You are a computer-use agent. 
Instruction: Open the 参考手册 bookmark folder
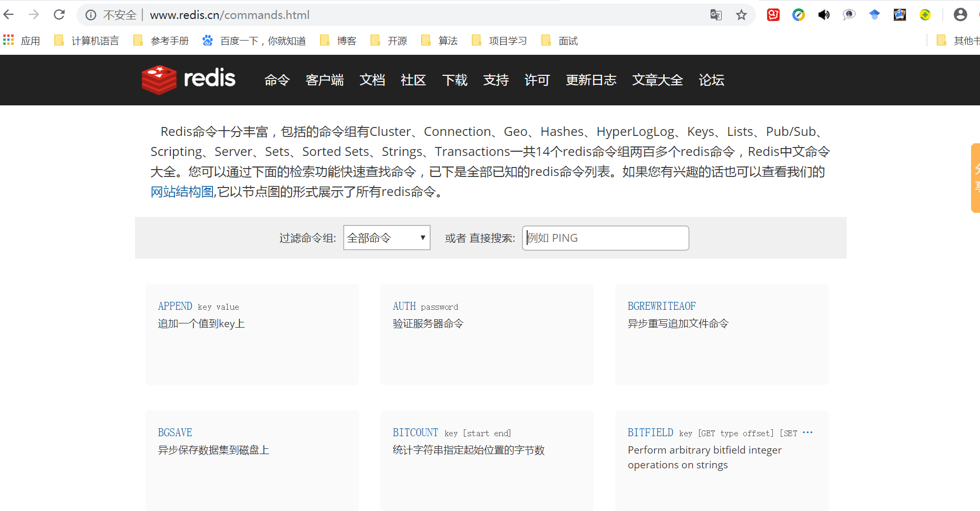pos(161,41)
